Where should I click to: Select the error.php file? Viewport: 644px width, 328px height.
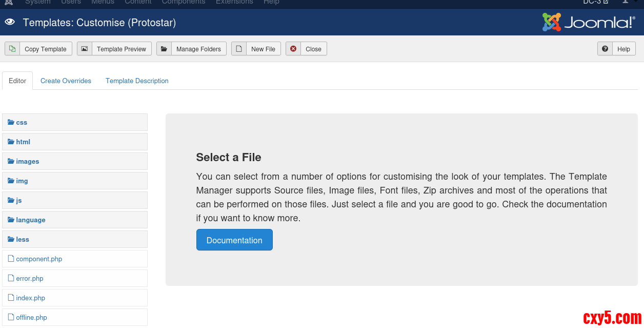30,278
